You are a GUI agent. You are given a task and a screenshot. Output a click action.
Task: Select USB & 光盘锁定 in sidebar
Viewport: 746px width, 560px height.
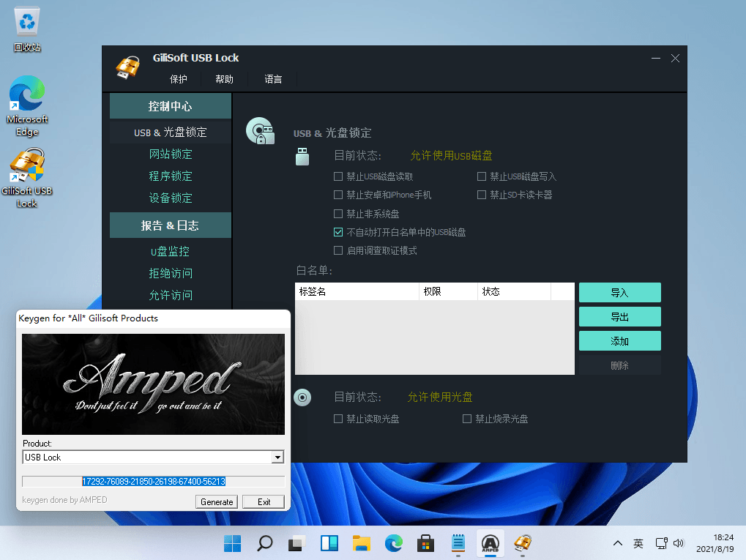click(171, 132)
